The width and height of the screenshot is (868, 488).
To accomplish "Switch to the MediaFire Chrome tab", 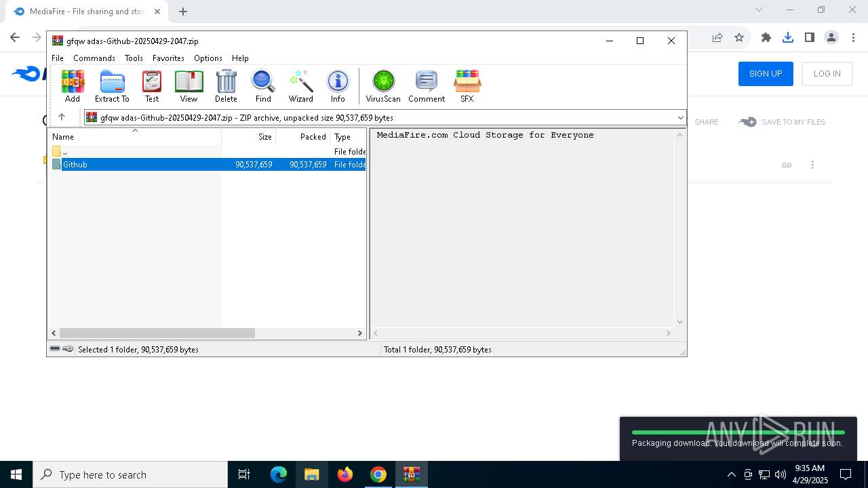I will (87, 12).
